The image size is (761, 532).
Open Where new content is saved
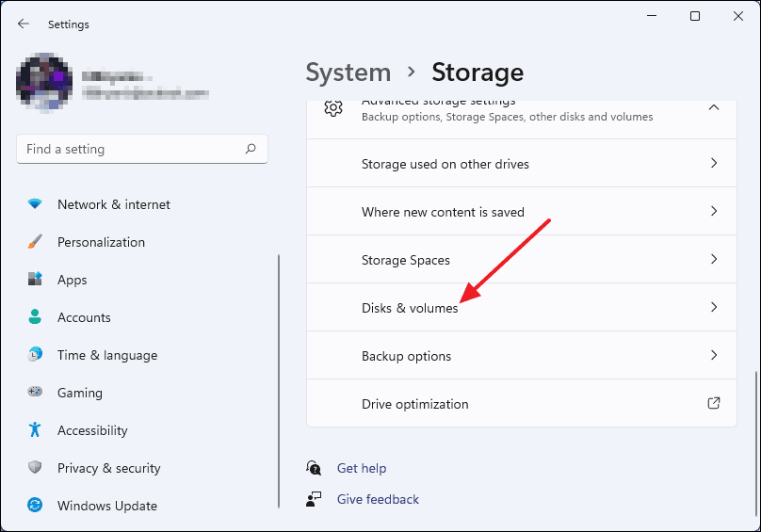click(x=521, y=212)
